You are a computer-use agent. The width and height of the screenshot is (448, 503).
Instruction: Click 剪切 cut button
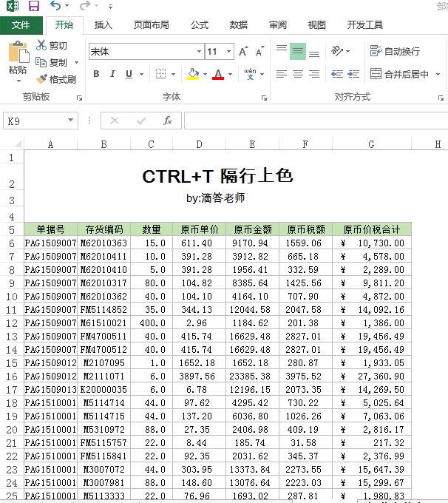coord(52,46)
